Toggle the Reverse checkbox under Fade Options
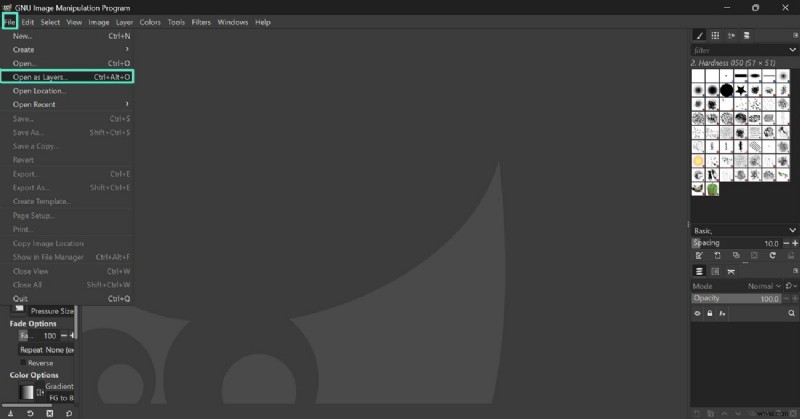This screenshot has height=419, width=800. (x=23, y=362)
